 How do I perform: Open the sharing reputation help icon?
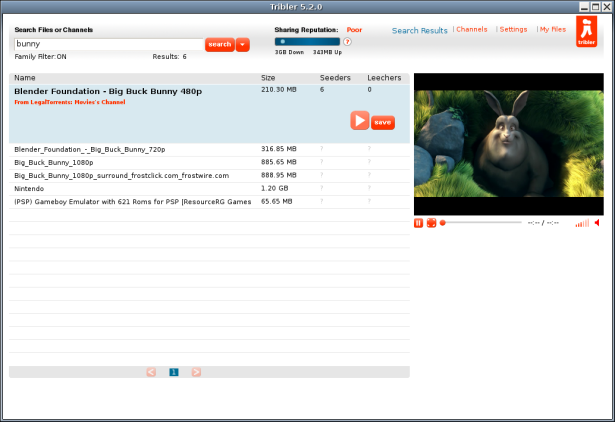pos(347,42)
